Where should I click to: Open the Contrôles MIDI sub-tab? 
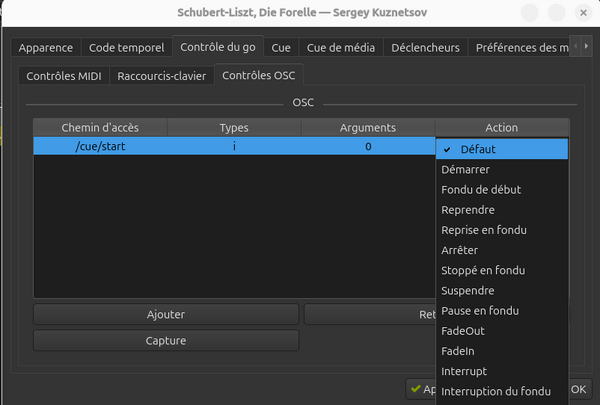point(63,76)
